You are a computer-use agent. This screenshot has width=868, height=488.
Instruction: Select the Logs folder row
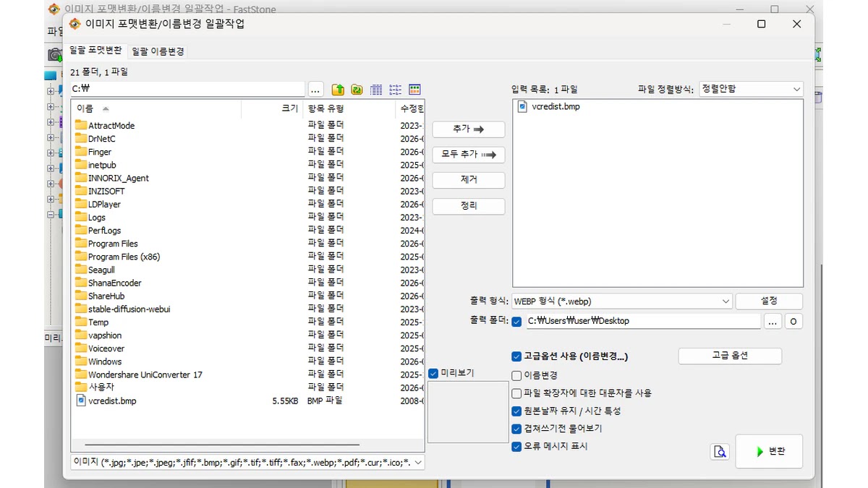point(247,217)
